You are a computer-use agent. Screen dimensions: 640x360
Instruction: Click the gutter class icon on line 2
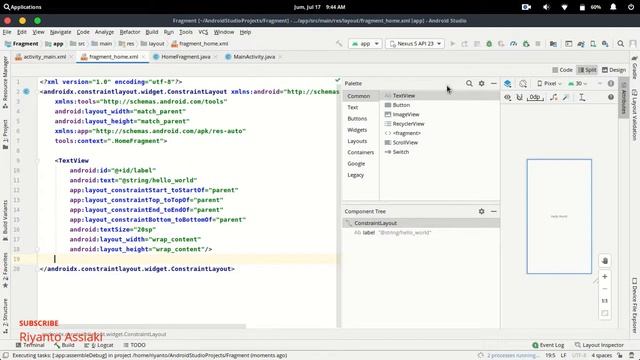26,91
